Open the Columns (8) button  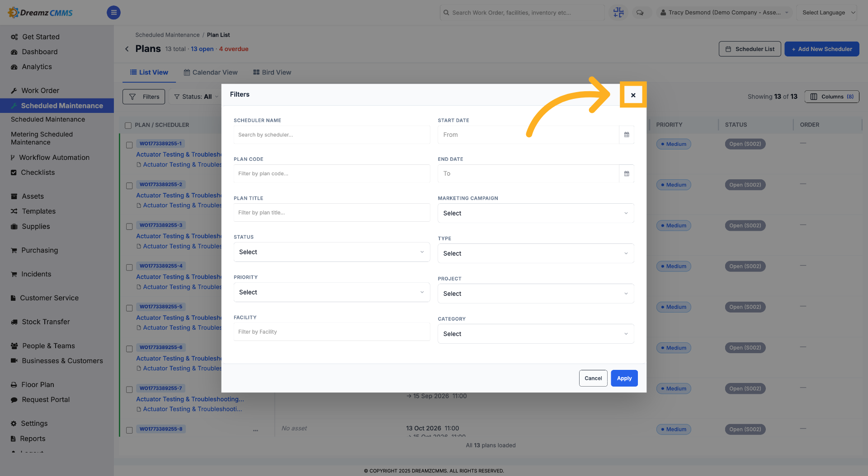tap(832, 97)
